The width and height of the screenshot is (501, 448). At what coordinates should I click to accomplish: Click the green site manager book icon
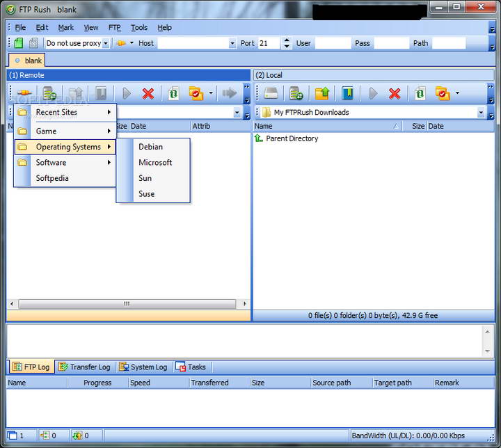pos(19,43)
